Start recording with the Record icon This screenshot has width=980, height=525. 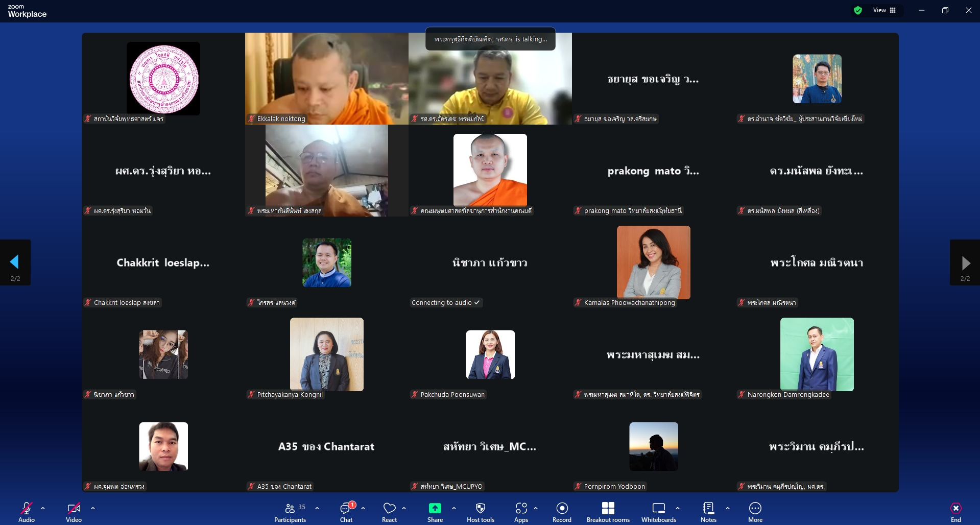[562, 508]
